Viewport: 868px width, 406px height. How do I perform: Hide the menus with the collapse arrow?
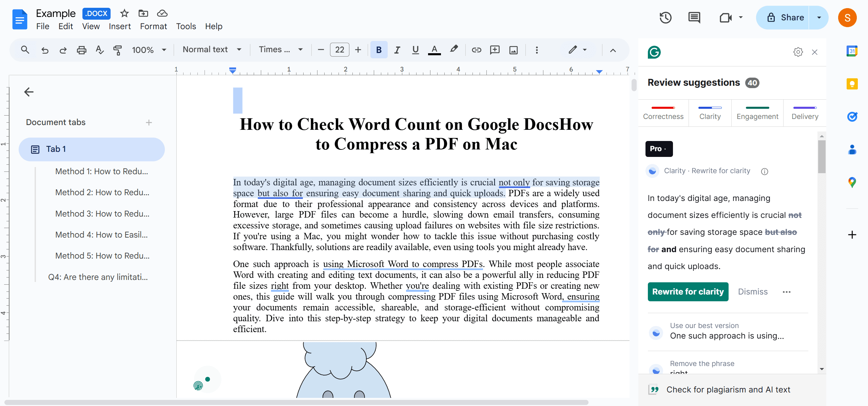pos(613,50)
